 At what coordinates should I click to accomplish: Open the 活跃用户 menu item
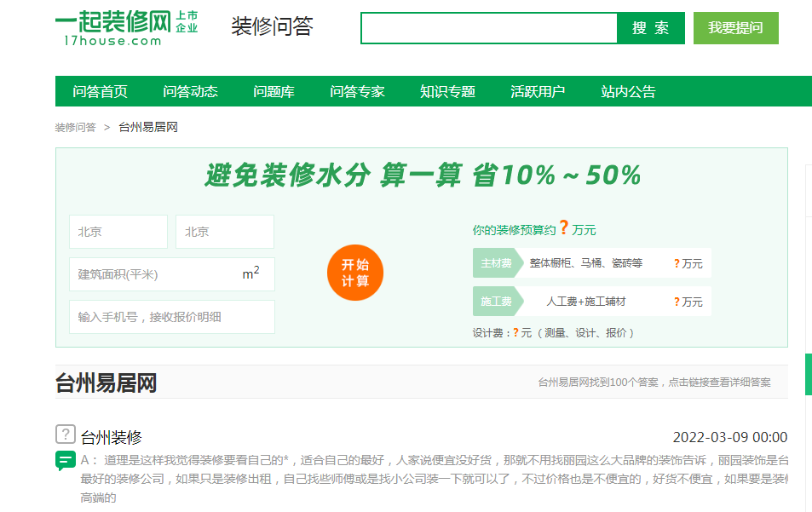click(538, 92)
